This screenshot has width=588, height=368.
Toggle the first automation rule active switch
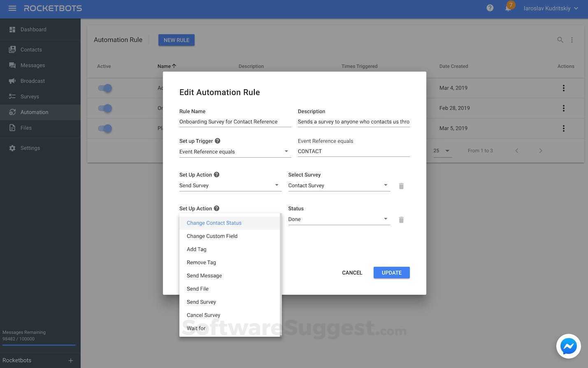click(105, 88)
